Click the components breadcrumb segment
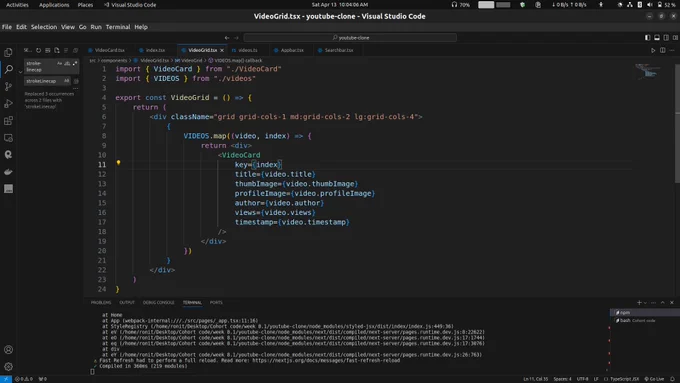 (114, 61)
